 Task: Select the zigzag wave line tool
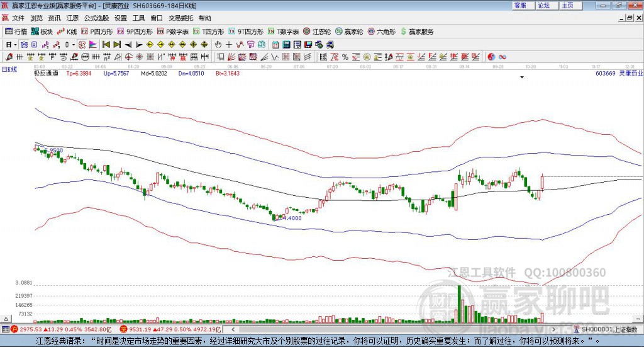(275, 57)
